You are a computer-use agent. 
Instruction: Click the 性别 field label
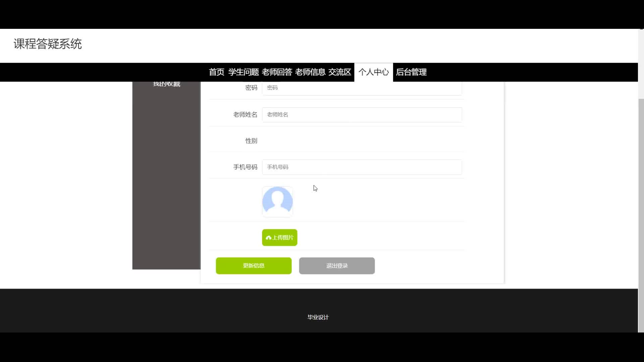click(x=251, y=141)
